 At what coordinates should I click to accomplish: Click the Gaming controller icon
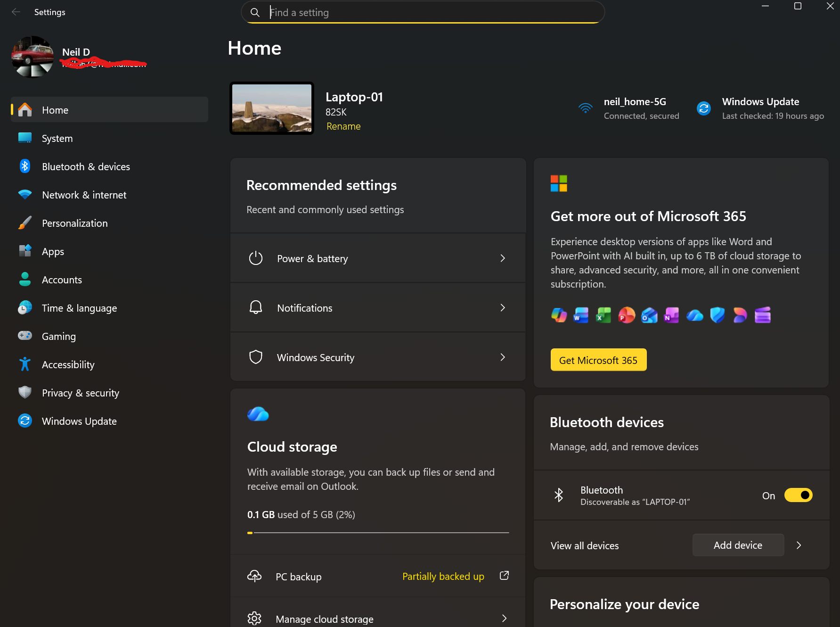click(x=25, y=336)
